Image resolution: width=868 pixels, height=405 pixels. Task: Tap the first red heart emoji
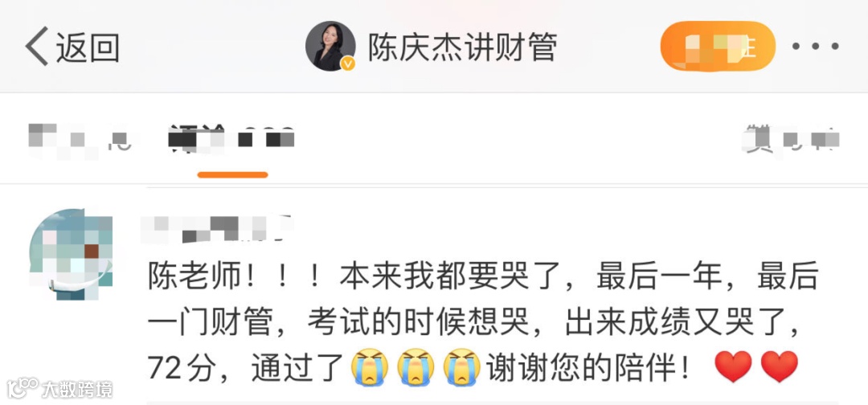pyautogui.click(x=734, y=366)
